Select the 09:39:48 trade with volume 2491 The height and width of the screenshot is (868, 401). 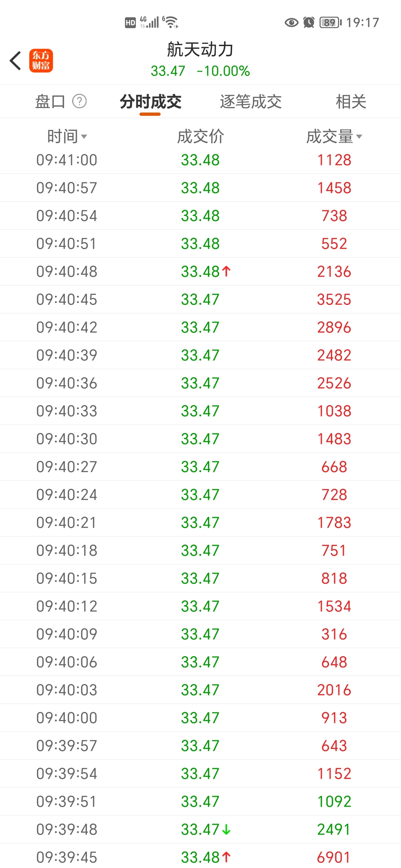tap(200, 829)
